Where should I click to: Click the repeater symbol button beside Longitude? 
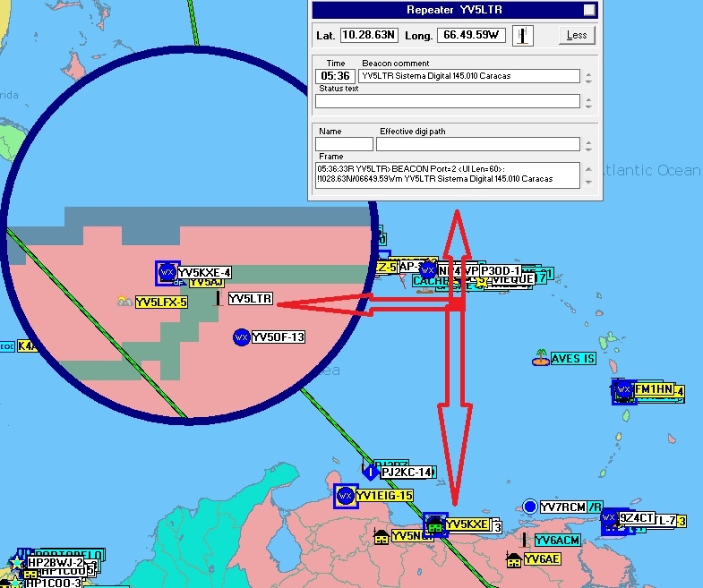(522, 36)
